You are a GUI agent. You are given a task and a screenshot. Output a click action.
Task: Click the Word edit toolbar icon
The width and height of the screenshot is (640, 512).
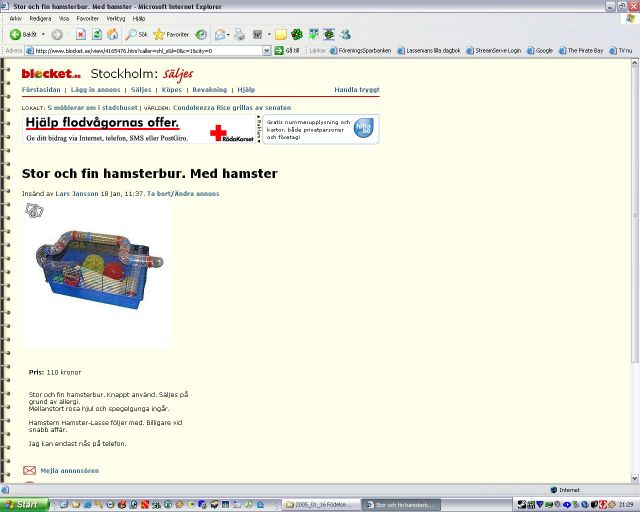click(257, 35)
